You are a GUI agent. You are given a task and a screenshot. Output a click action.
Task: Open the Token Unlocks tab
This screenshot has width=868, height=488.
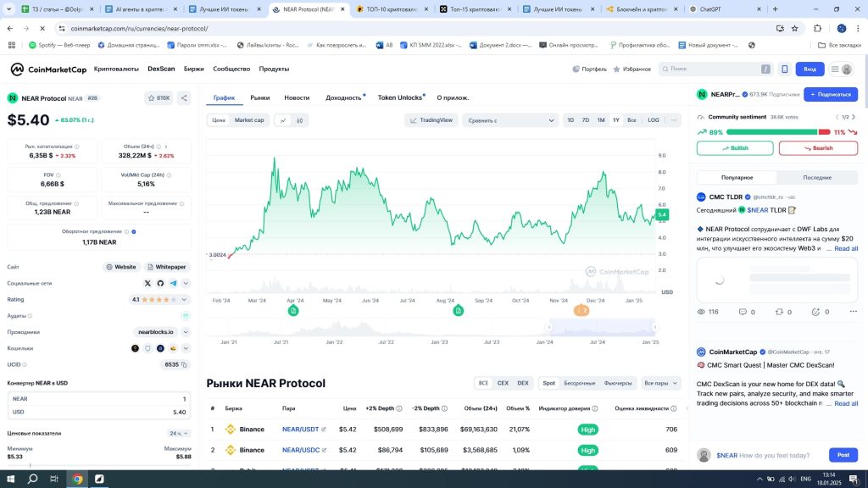point(400,97)
